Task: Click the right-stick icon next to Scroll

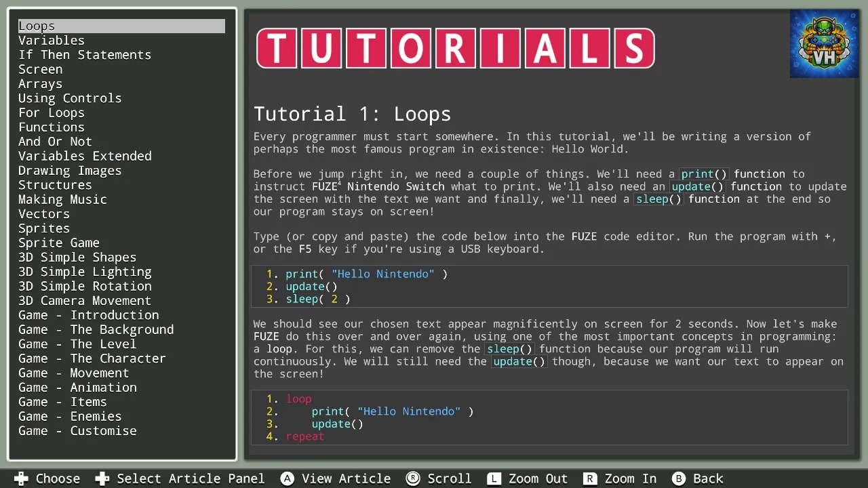Action: [x=413, y=479]
